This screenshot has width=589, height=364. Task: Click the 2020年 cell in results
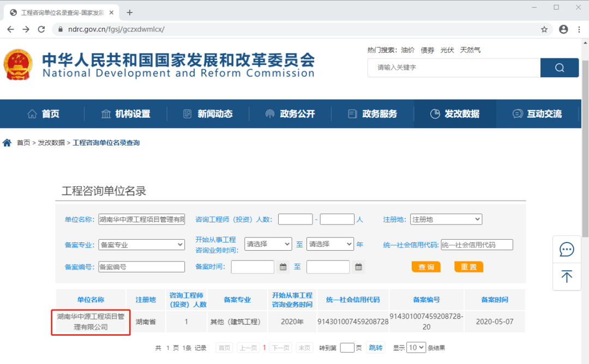click(292, 321)
